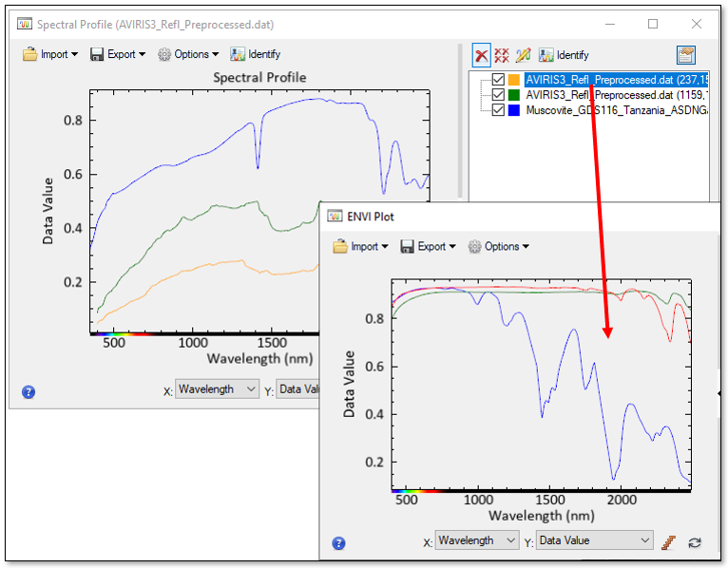728x568 pixels.
Task: Uncheck the orange AVIRIS3 spectrum checkbox
Action: coord(498,81)
